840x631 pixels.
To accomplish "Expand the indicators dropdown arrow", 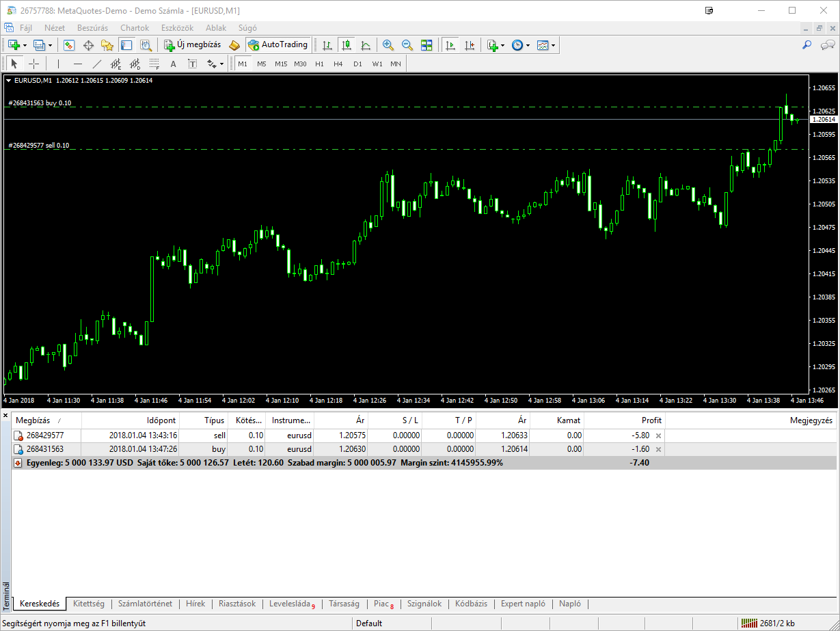I will [503, 46].
